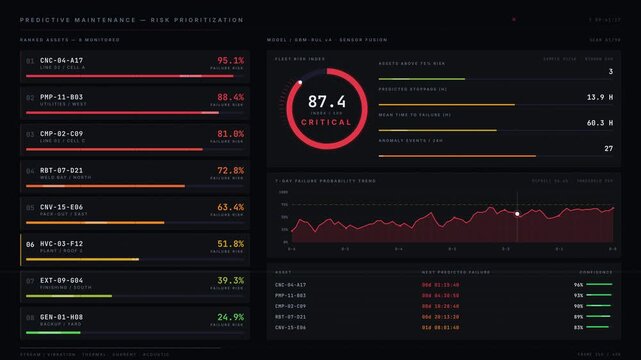This screenshot has width=641, height=360.
Task: Select PMP-11-B03 row in prediction table
Action: 444,295
